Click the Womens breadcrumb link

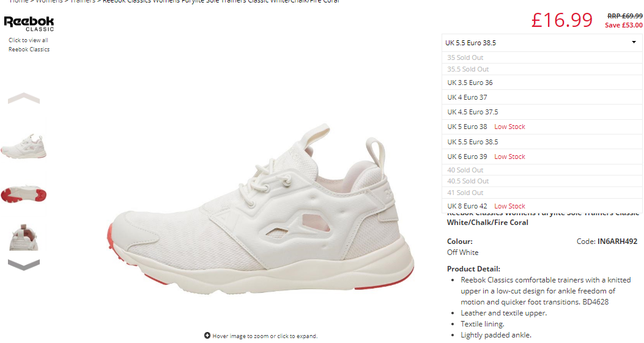click(x=50, y=1)
